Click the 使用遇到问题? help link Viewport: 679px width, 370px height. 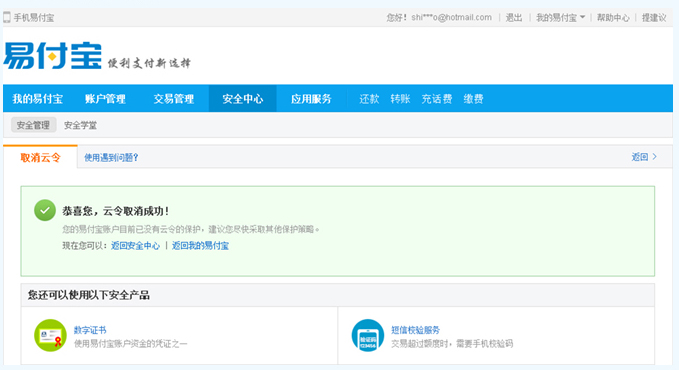(111, 157)
